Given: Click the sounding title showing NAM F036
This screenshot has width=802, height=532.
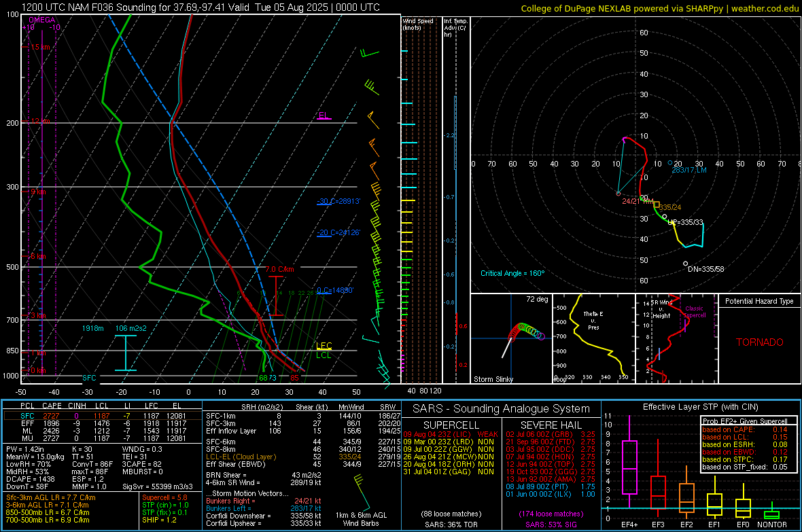Looking at the screenshot, I should 201,7.
